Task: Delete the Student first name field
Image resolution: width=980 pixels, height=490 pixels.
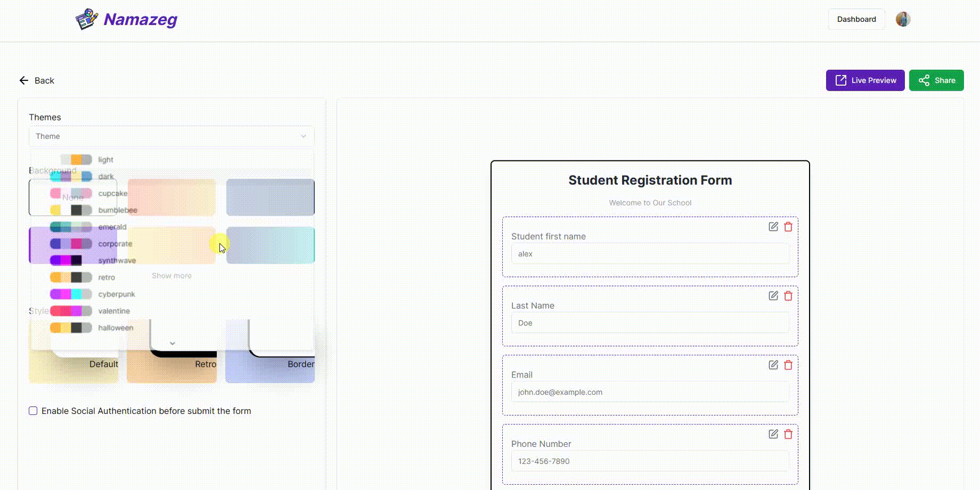Action: (788, 226)
